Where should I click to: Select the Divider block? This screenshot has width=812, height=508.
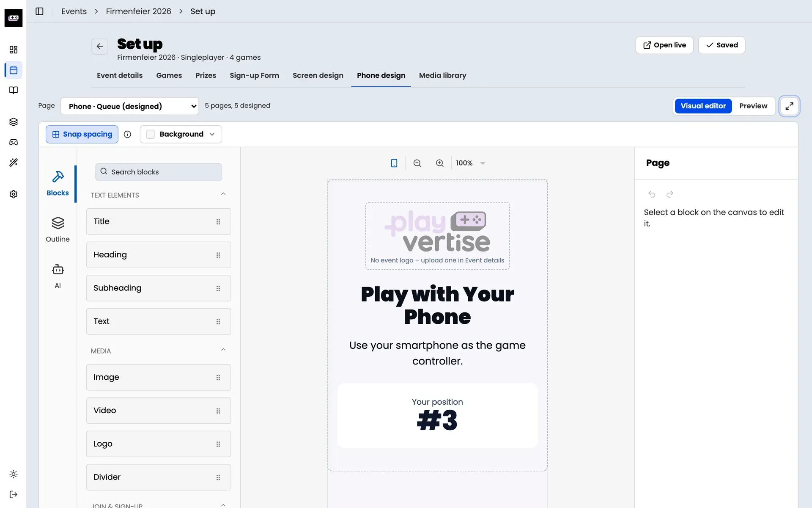[x=159, y=477]
